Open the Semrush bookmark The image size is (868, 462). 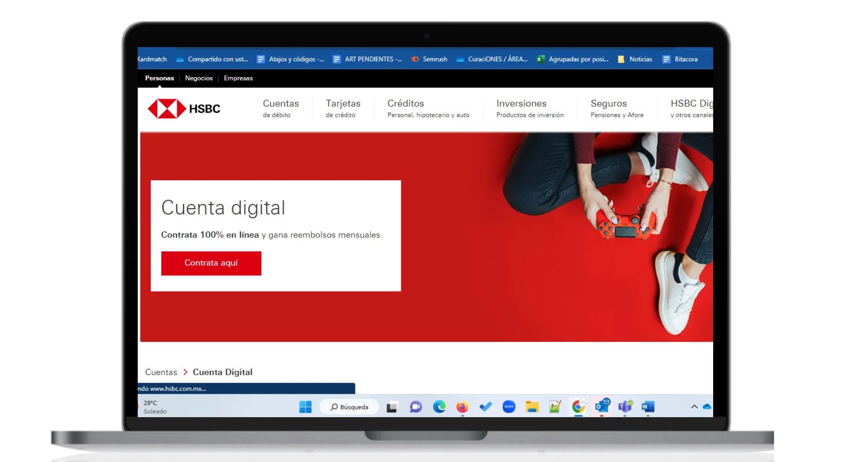[x=429, y=59]
